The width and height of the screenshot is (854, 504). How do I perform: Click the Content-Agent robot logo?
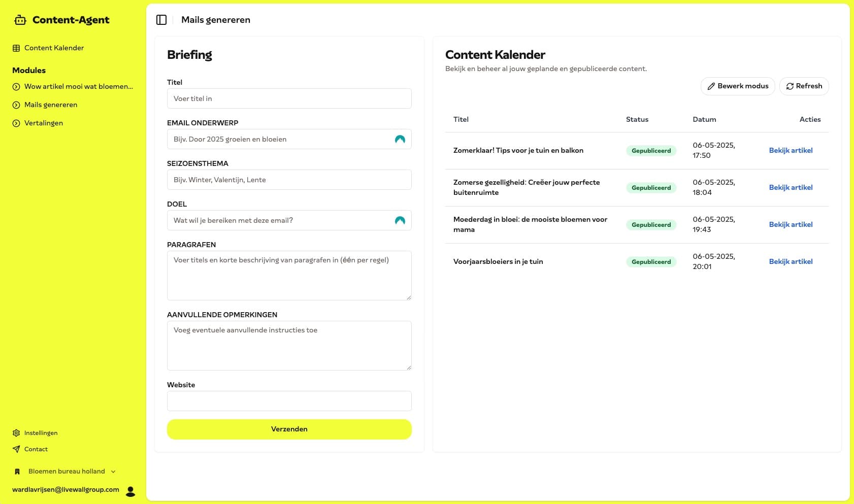click(x=20, y=20)
